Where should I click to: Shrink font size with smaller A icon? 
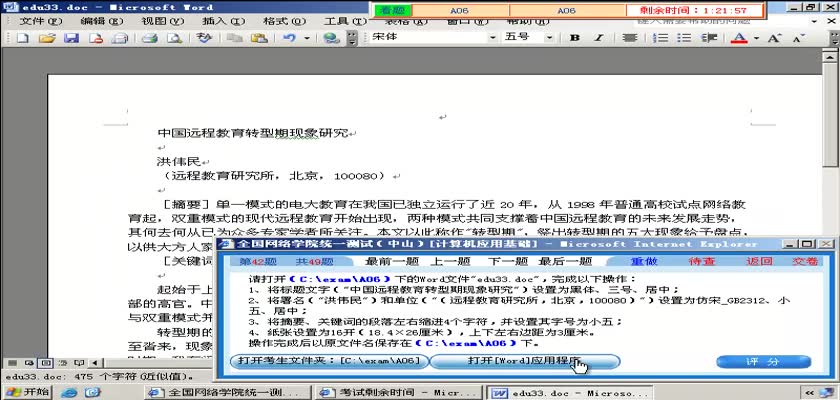799,38
